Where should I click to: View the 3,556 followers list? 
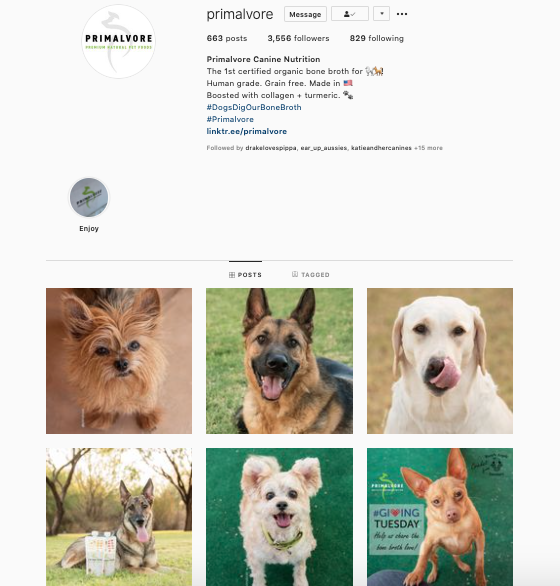click(298, 38)
